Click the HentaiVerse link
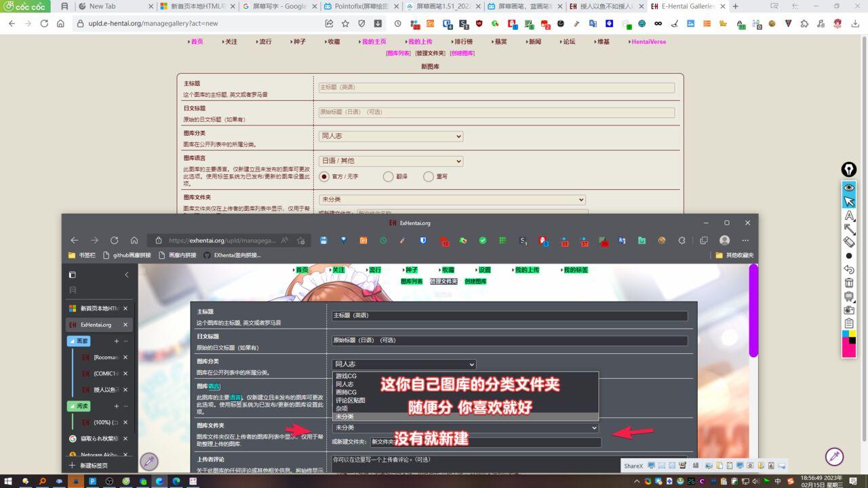 (648, 41)
